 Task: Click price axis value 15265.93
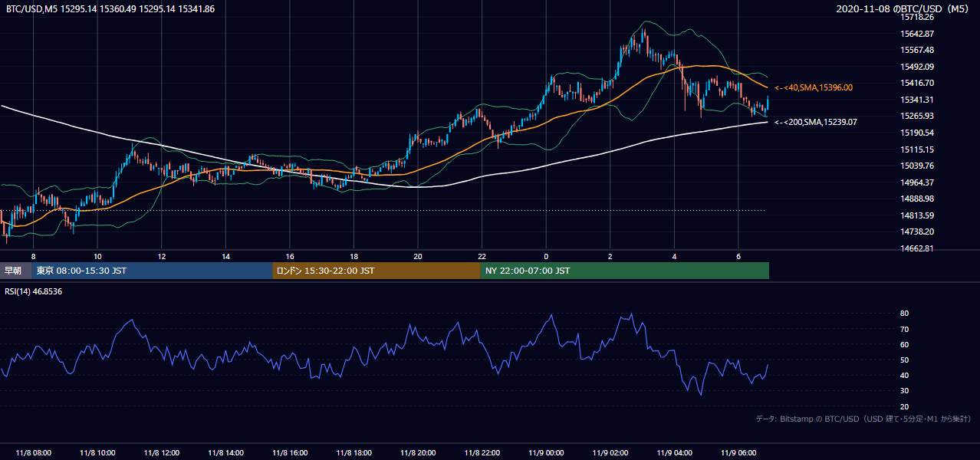point(917,116)
